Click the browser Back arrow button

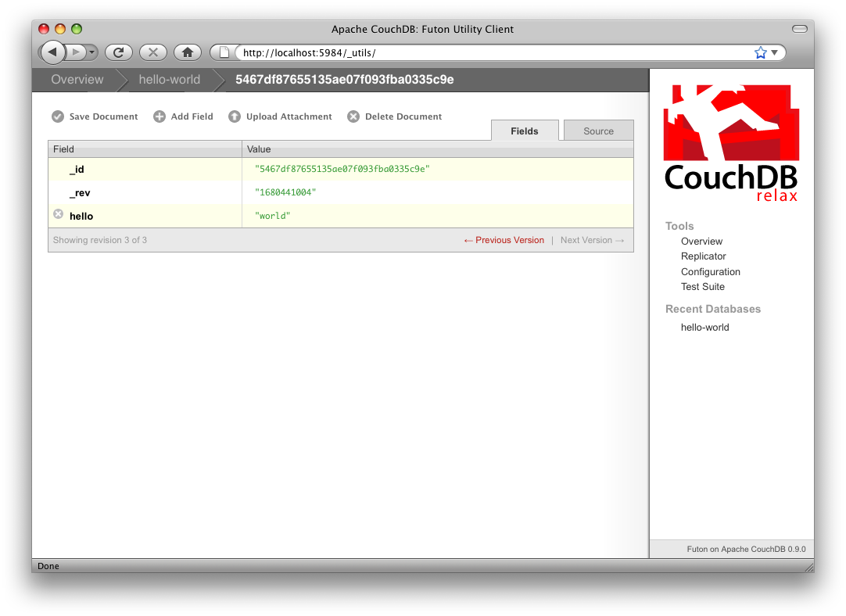click(52, 52)
